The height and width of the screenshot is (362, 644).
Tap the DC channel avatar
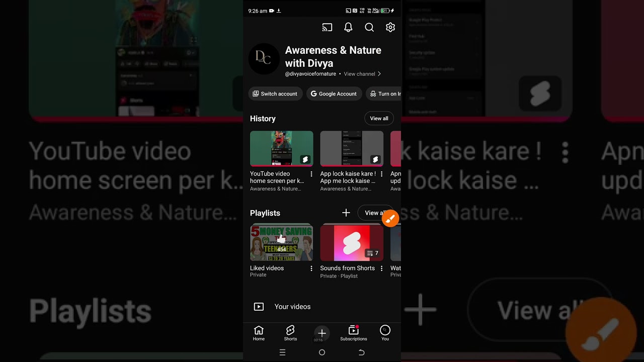264,59
